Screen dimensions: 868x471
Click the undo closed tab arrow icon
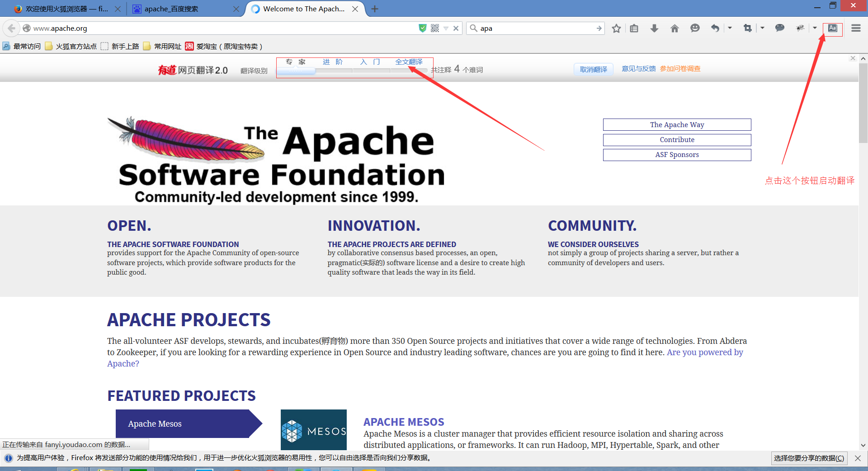pyautogui.click(x=715, y=28)
